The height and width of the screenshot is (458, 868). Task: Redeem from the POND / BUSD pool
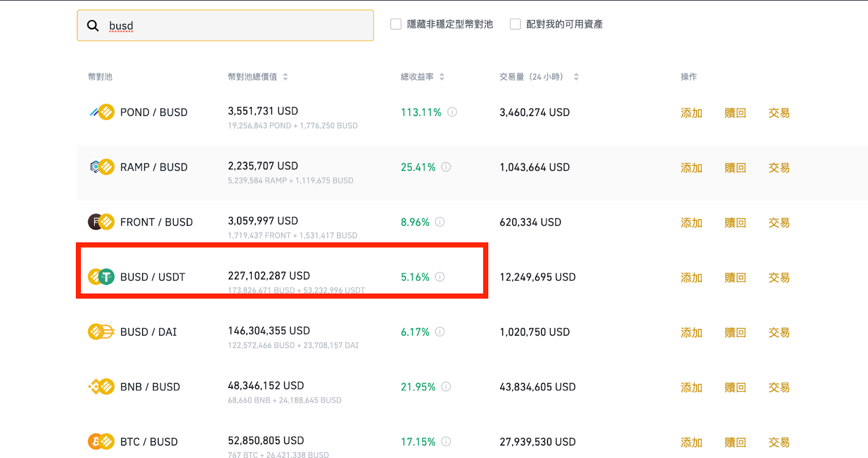(736, 113)
